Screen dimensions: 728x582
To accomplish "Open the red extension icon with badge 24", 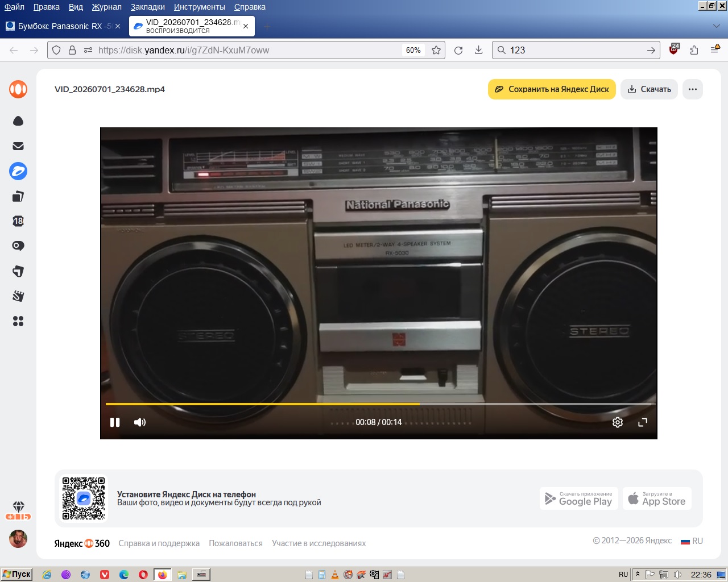I will 674,49.
